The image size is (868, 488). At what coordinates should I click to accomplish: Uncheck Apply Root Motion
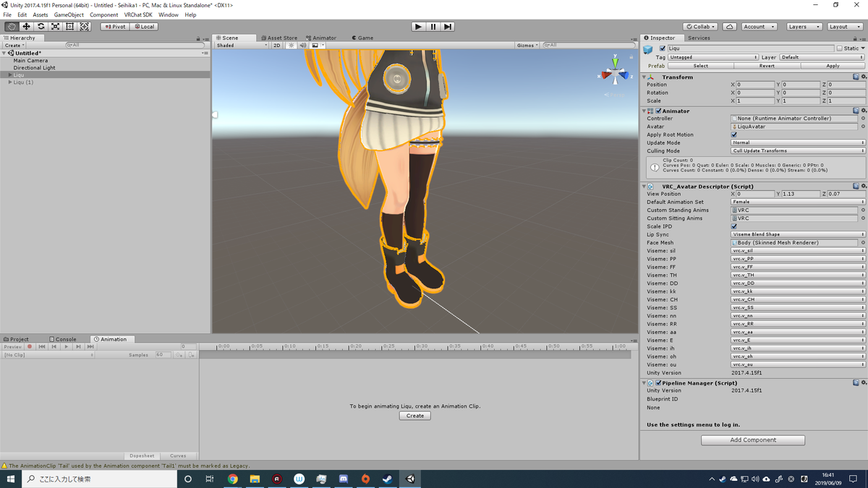[734, 134]
